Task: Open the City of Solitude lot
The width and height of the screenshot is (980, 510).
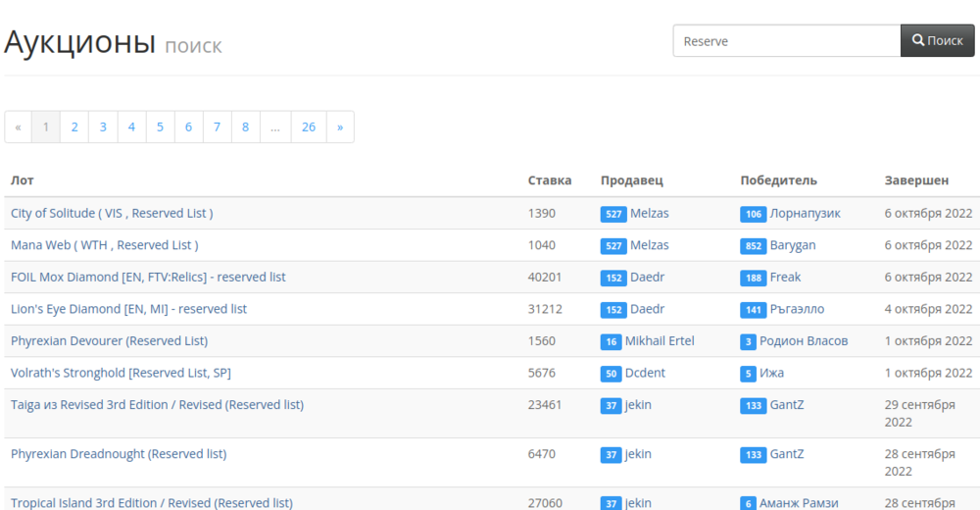Action: tap(112, 213)
